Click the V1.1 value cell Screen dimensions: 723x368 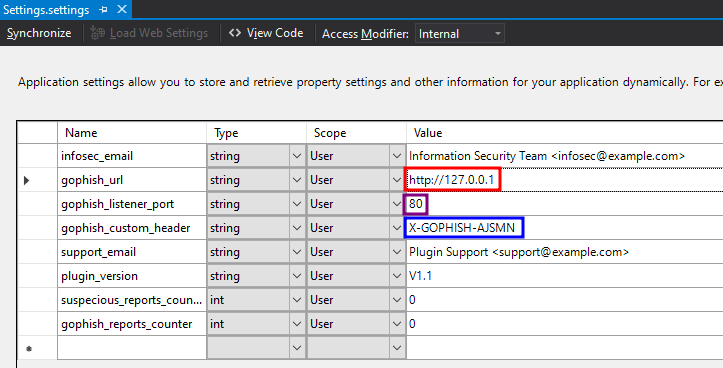coord(564,276)
